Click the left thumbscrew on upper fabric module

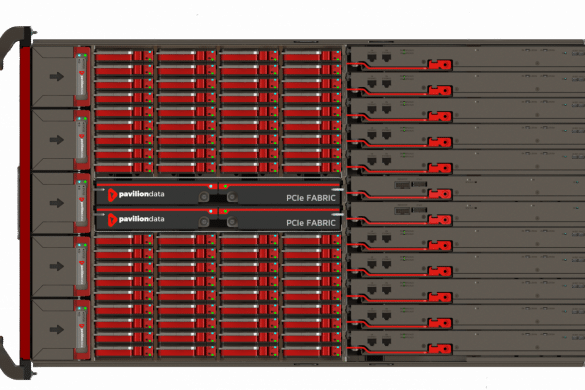(204, 197)
